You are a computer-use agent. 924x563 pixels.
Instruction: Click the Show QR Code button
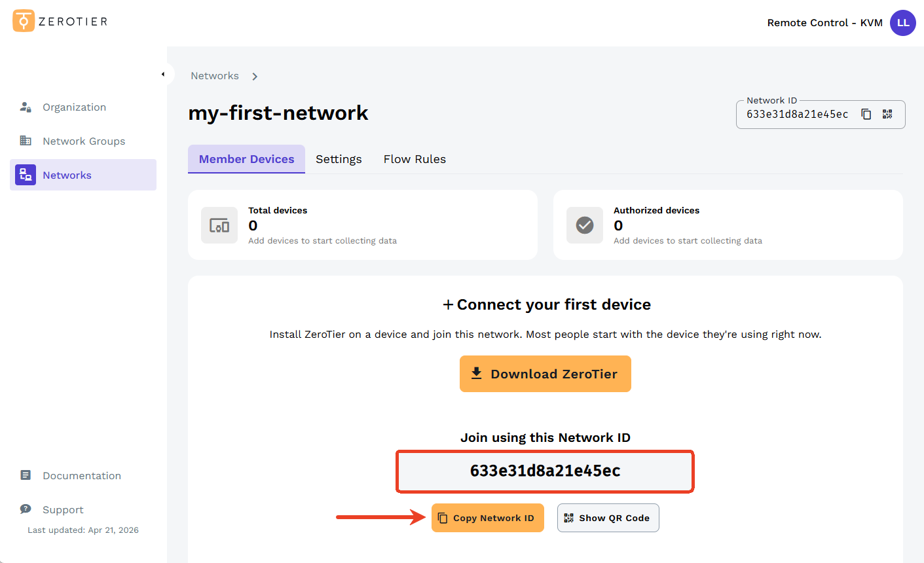point(608,517)
